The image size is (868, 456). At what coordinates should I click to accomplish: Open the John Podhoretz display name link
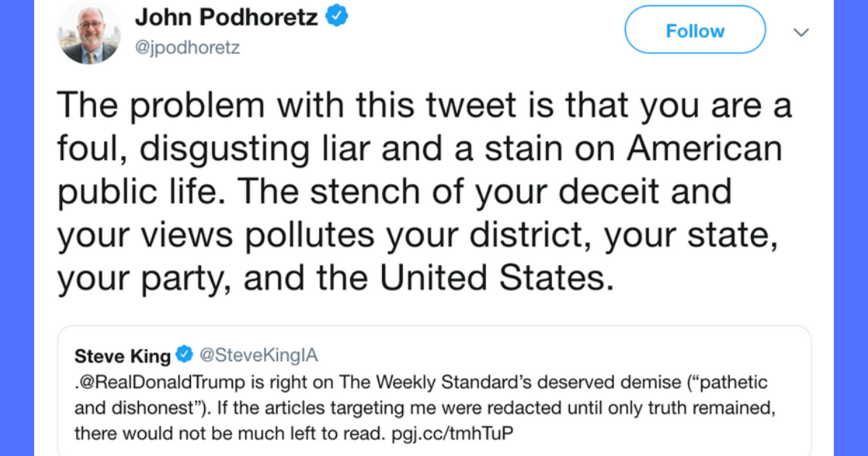pyautogui.click(x=226, y=17)
